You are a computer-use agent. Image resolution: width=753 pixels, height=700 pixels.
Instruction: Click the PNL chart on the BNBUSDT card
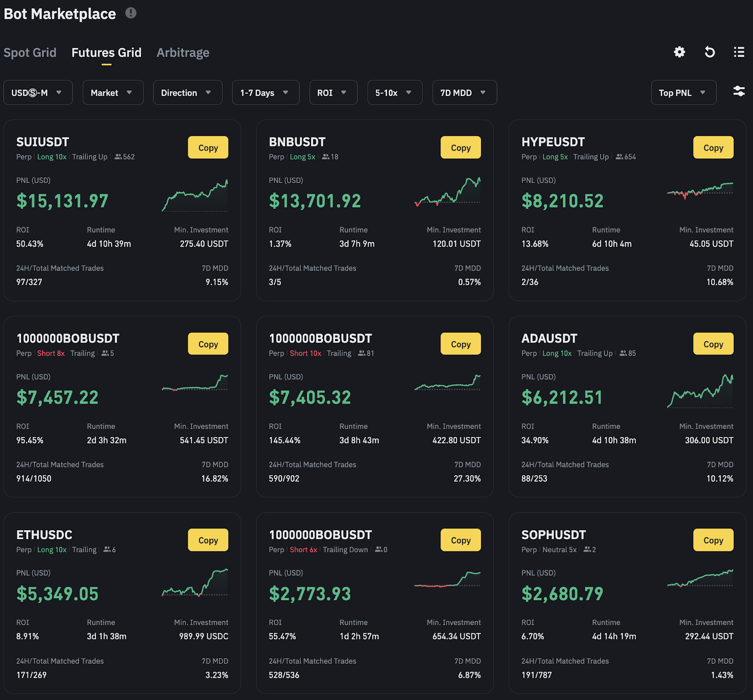coord(447,193)
